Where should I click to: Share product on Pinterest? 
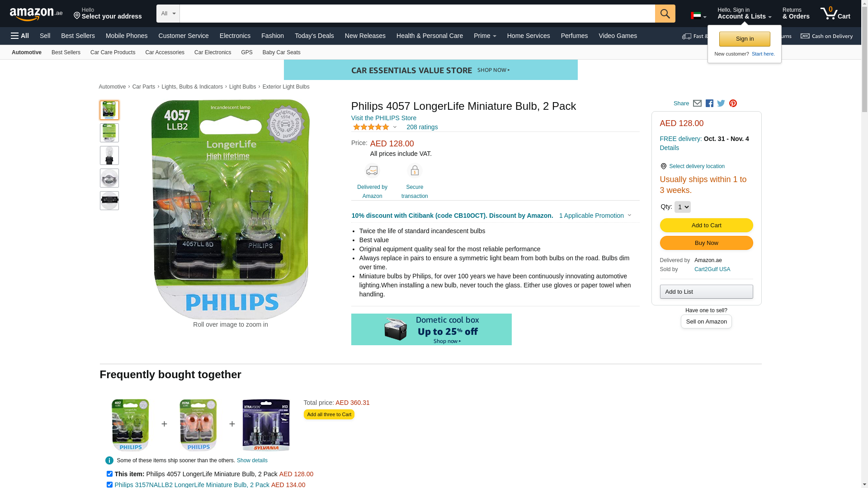pos(733,103)
